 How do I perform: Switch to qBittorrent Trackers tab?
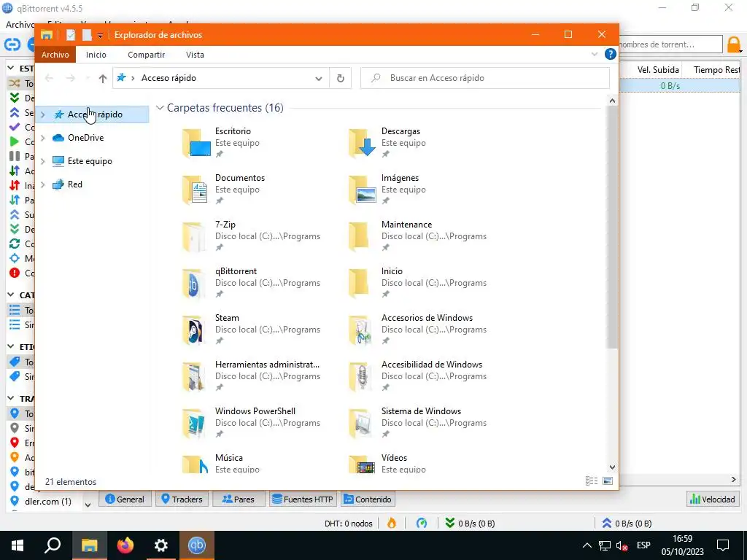[x=182, y=499]
